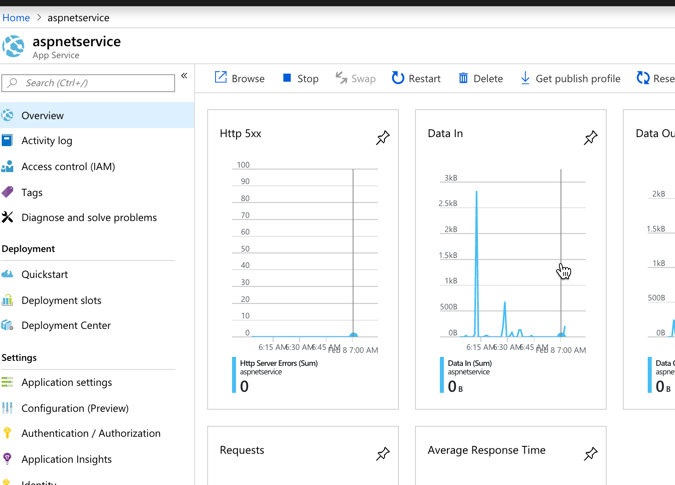Pin the Requests chart
Viewport: 675px width, 485px height.
click(383, 454)
